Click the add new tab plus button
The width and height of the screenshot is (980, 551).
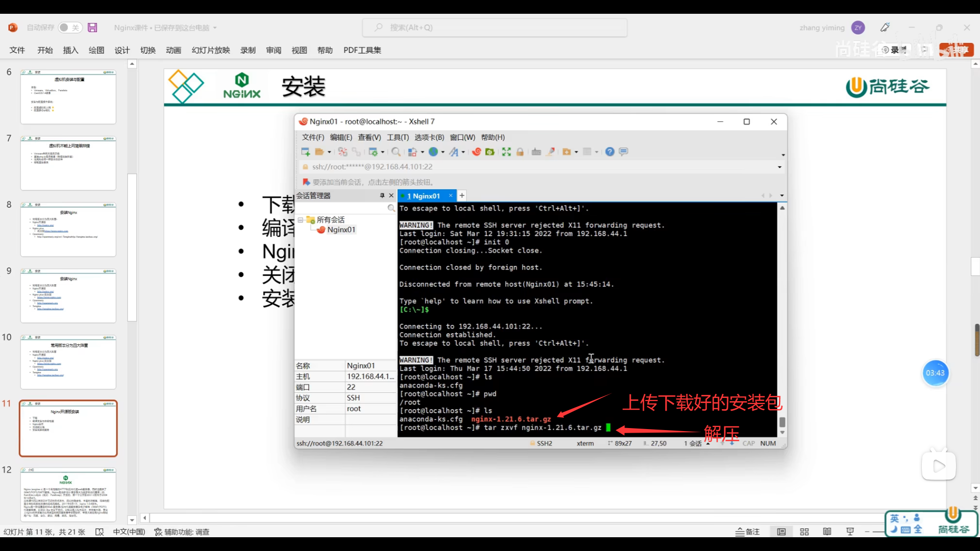[x=462, y=195]
